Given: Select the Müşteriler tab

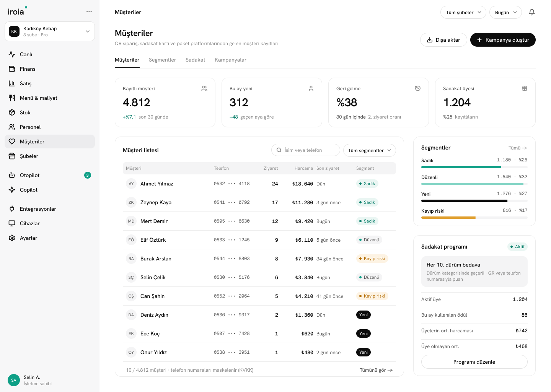Looking at the screenshot, I should click(127, 60).
